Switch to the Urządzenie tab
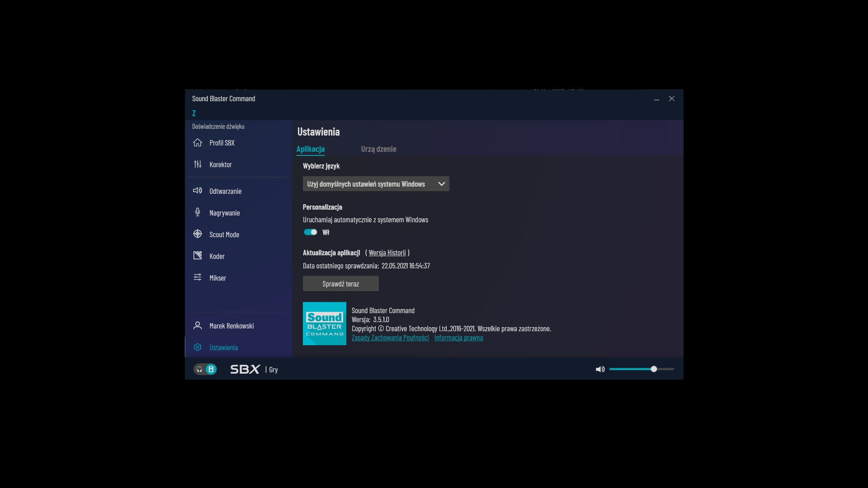Image resolution: width=868 pixels, height=488 pixels. (379, 149)
